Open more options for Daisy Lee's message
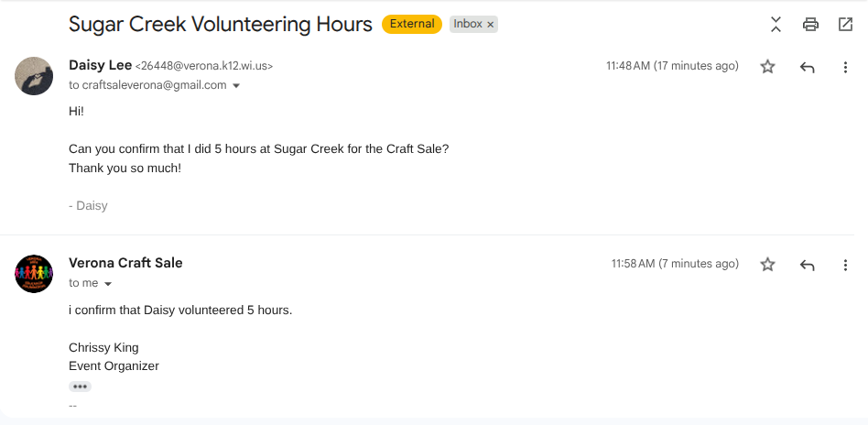This screenshot has height=425, width=868. point(845,67)
